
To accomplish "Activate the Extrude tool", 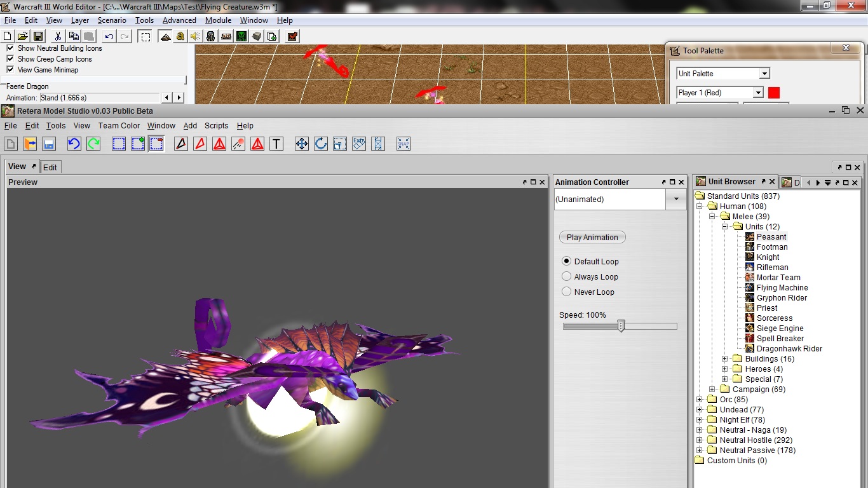I will tap(359, 144).
